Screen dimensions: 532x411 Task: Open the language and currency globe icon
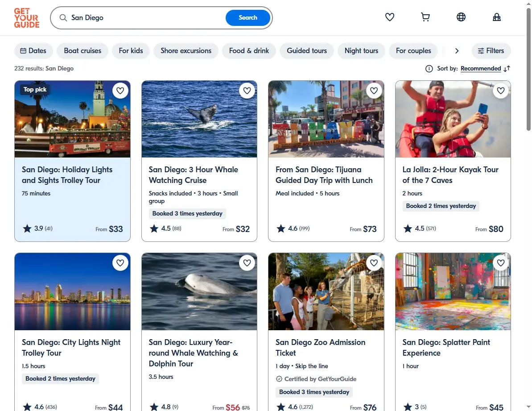pos(461,17)
